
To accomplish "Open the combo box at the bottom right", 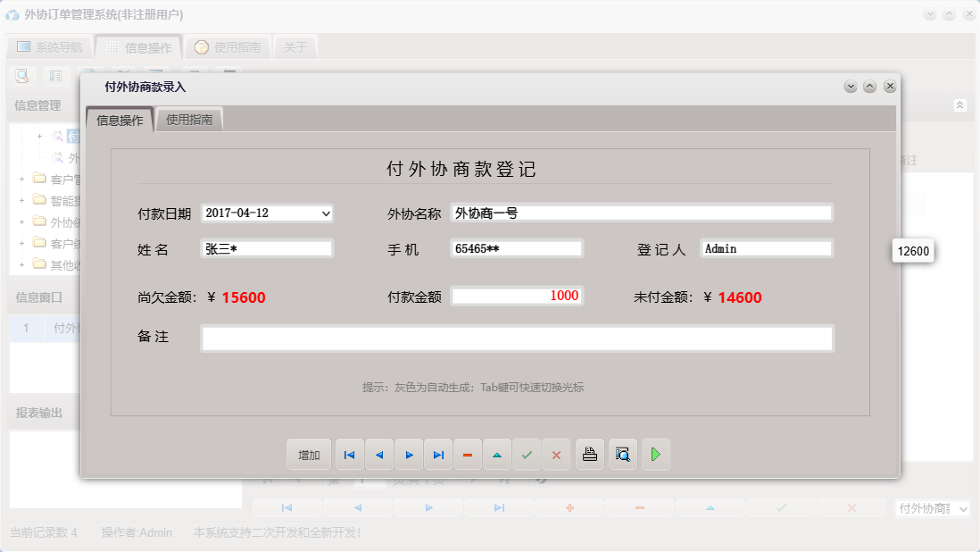I will pyautogui.click(x=932, y=507).
